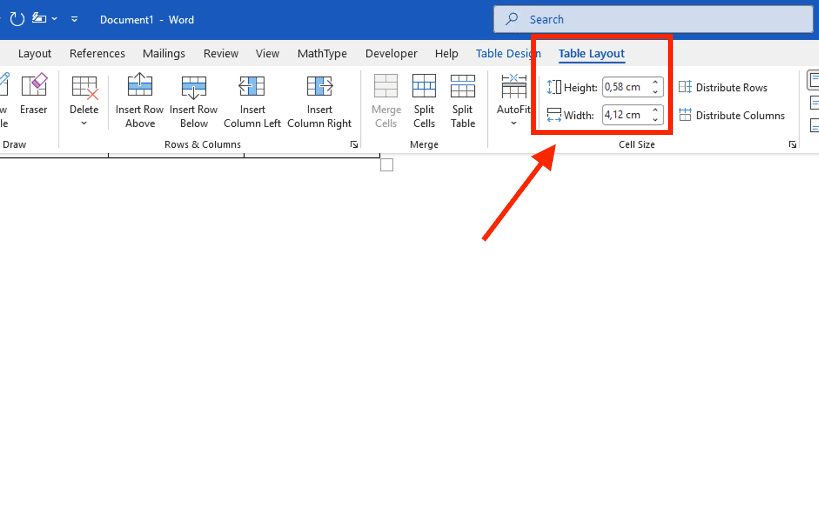
Task: Open the Cell Size dialog launcher
Action: pyautogui.click(x=792, y=145)
